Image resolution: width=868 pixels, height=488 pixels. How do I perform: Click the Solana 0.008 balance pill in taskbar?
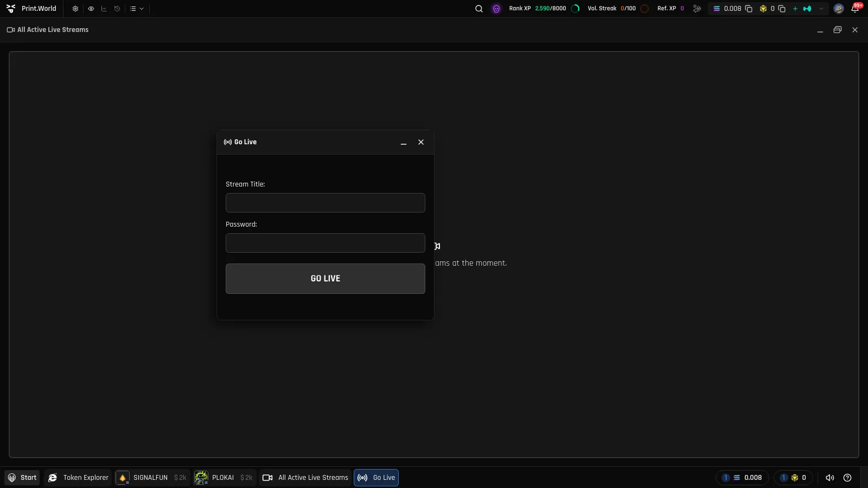click(x=742, y=478)
